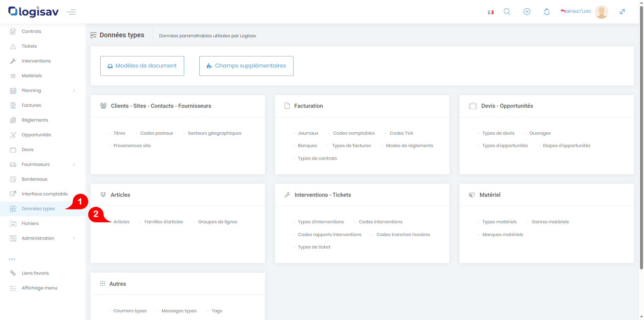Expand the Planning submenu
Viewport: 644px width, 320px height.
(x=74, y=91)
